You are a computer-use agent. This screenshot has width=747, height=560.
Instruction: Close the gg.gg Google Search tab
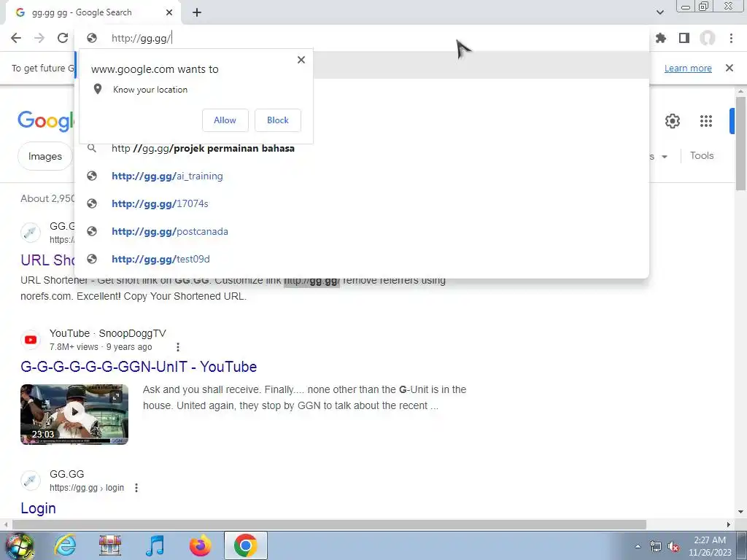[x=169, y=12]
